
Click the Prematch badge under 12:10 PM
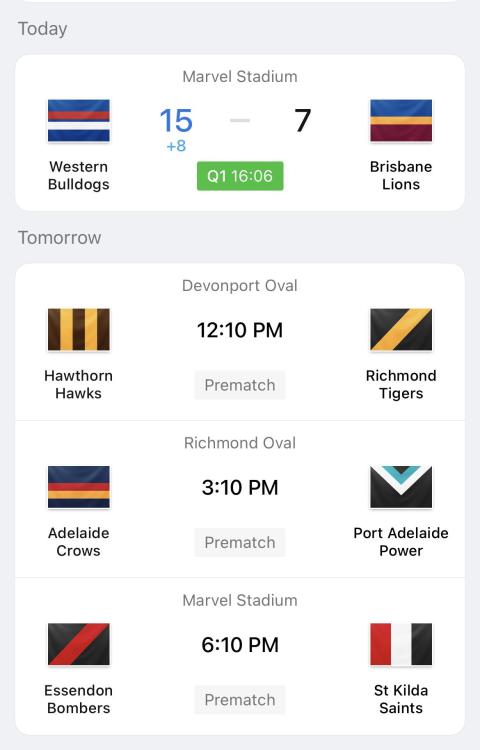point(240,385)
